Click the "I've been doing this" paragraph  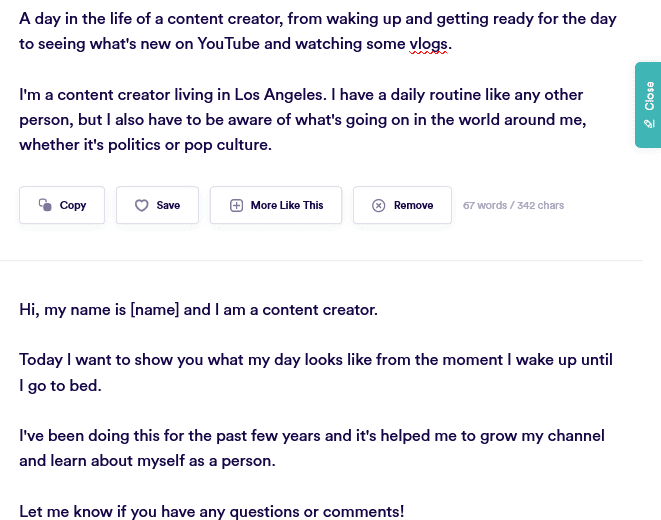click(x=312, y=449)
